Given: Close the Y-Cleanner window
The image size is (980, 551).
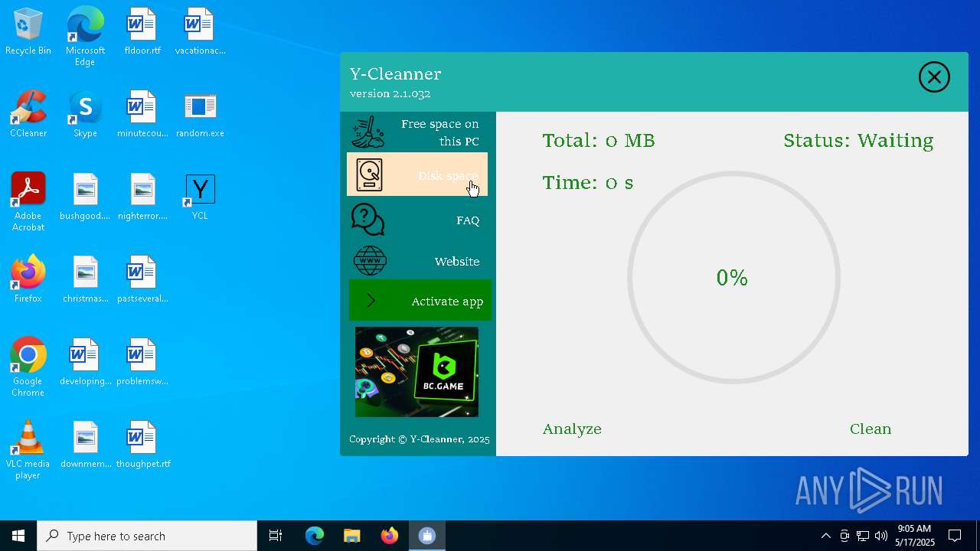Looking at the screenshot, I should tap(934, 77).
